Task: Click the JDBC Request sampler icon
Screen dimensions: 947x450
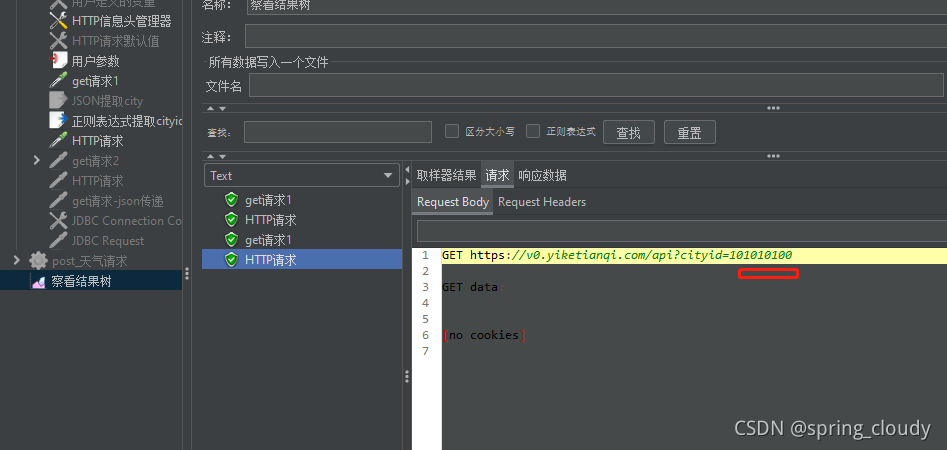Action: point(58,240)
